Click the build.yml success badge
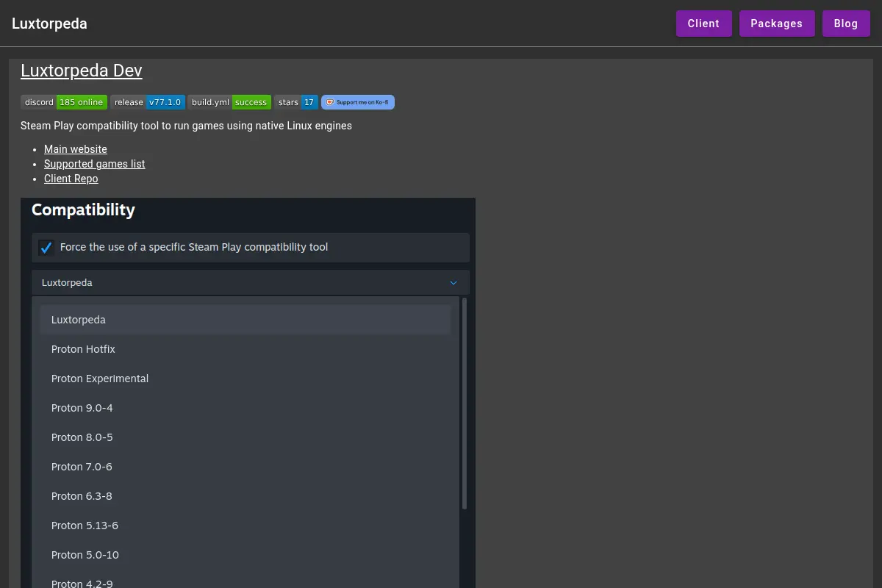This screenshot has width=882, height=588. point(229,102)
